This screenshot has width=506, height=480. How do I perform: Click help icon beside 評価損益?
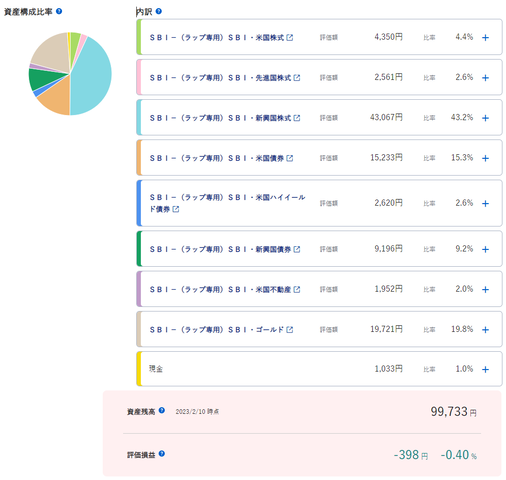pos(162,454)
